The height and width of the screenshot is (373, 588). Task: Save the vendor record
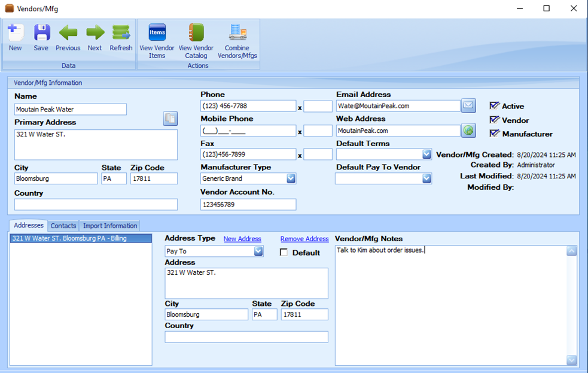[41, 34]
